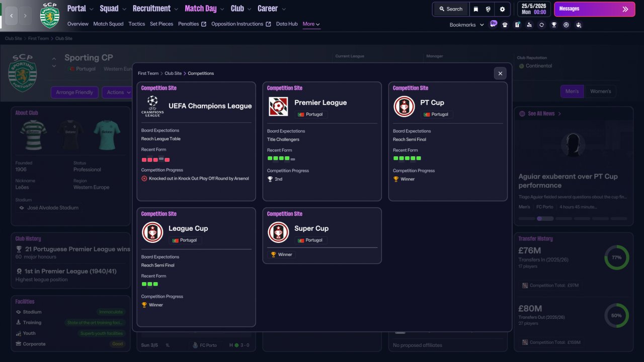The width and height of the screenshot is (644, 362).
Task: Click Club Site in the popup breadcrumb
Action: 173,73
